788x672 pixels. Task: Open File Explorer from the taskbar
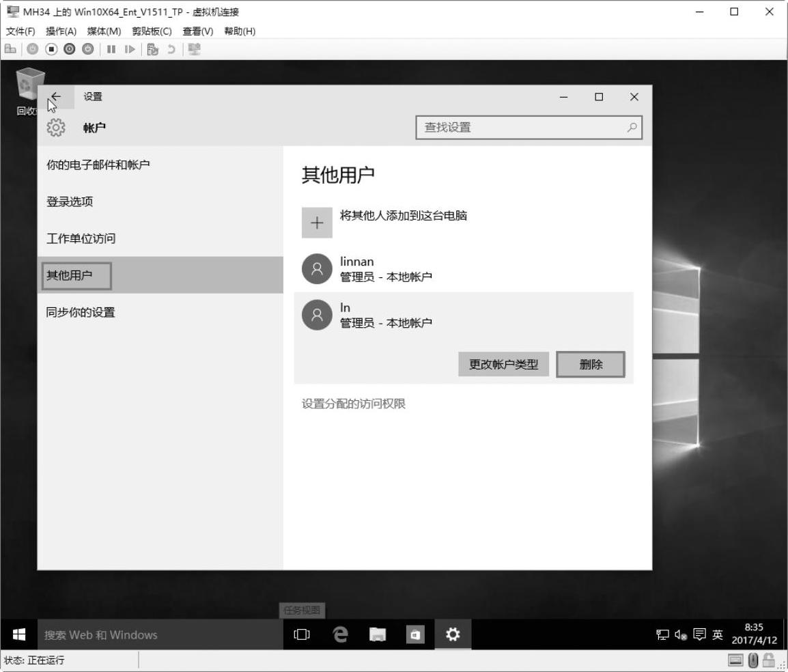tap(378, 634)
